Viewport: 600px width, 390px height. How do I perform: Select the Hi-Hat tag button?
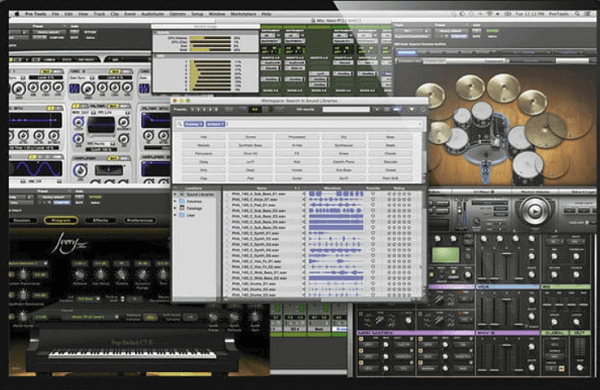(297, 145)
